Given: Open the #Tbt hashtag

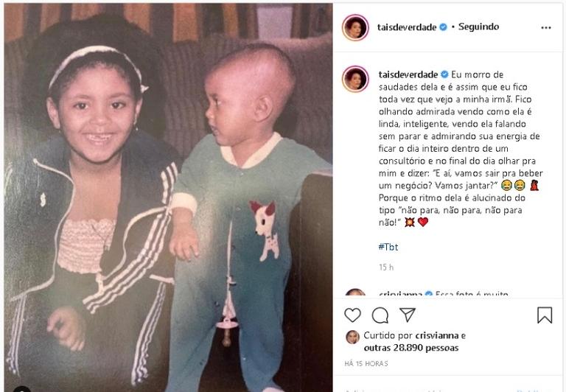Looking at the screenshot, I should tap(388, 248).
